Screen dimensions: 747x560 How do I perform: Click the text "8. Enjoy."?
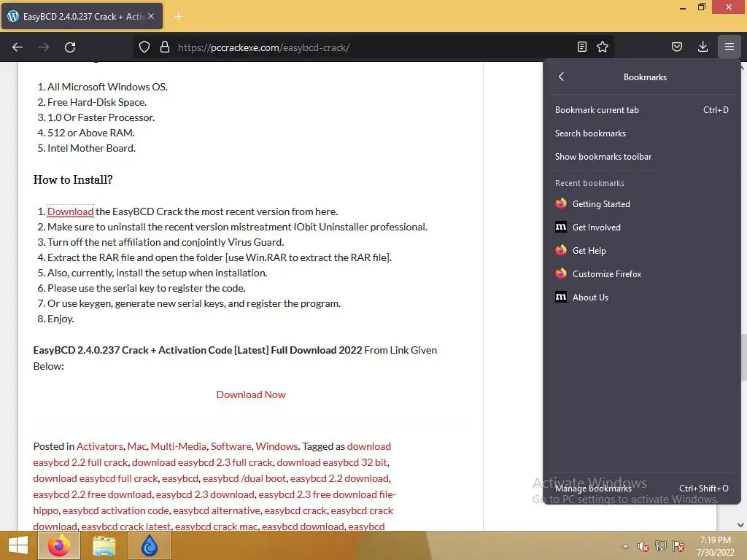click(x=55, y=319)
